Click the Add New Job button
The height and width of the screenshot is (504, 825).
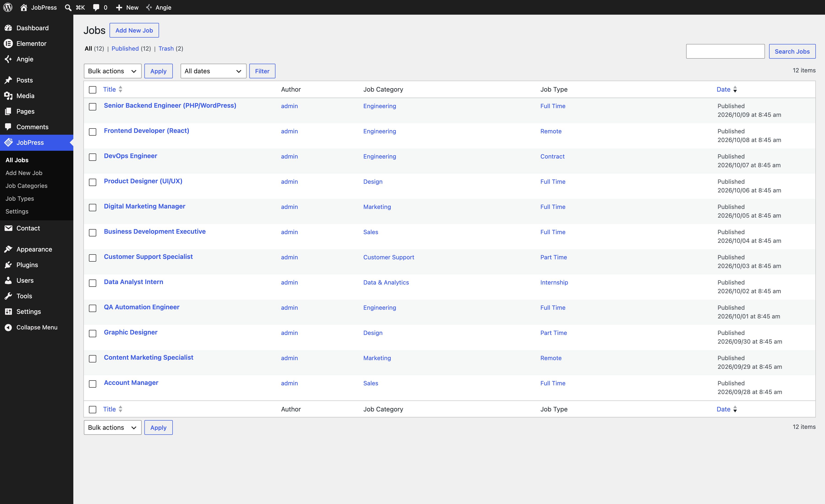[134, 30]
